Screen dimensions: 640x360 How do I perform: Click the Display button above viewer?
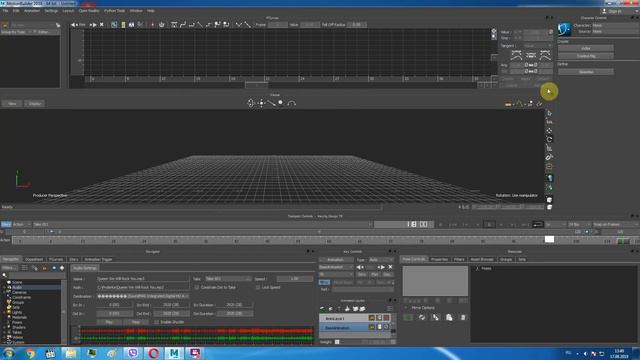pyautogui.click(x=35, y=104)
